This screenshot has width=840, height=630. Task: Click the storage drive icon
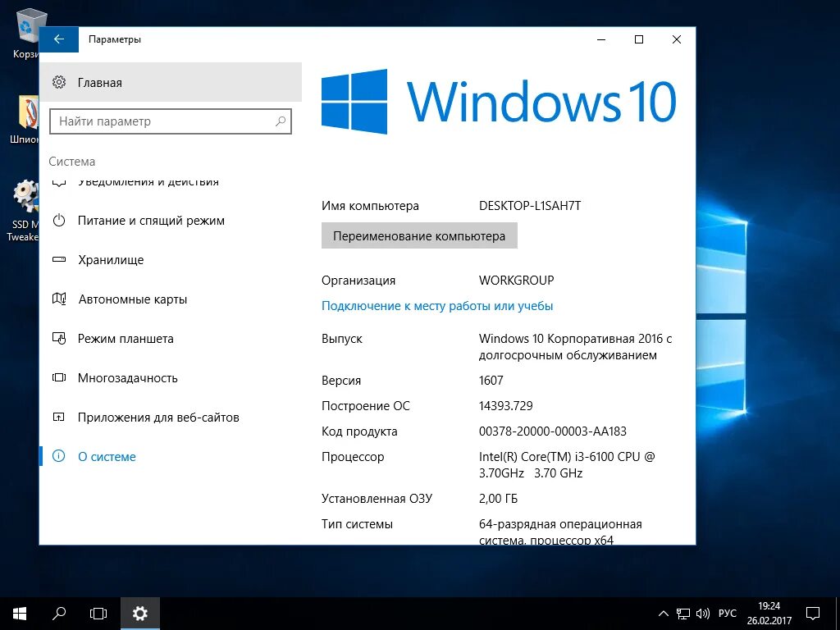point(59,260)
